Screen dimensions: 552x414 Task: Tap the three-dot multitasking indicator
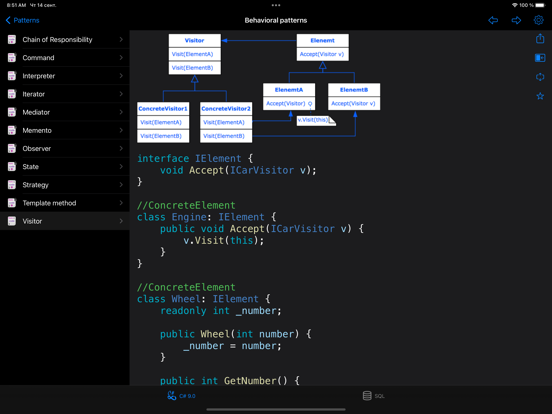coord(276,5)
